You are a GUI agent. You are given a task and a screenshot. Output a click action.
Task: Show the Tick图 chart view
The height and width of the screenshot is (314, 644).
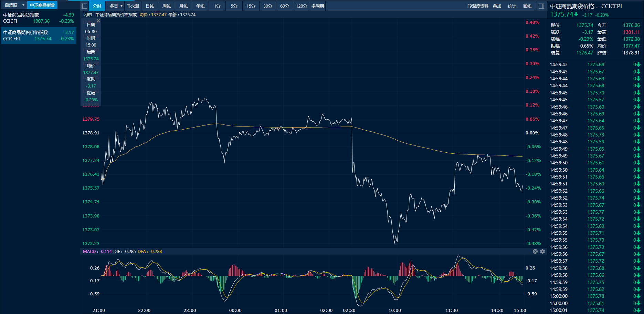[x=133, y=6]
